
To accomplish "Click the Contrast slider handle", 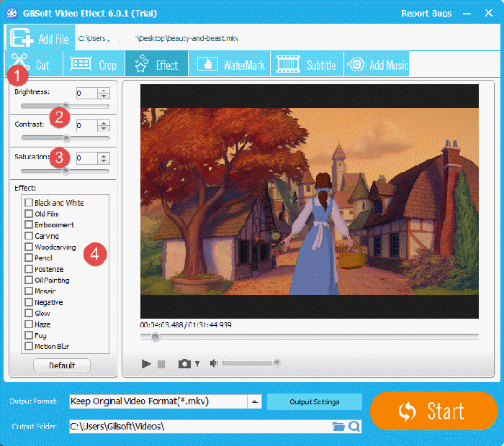I will 66,138.
